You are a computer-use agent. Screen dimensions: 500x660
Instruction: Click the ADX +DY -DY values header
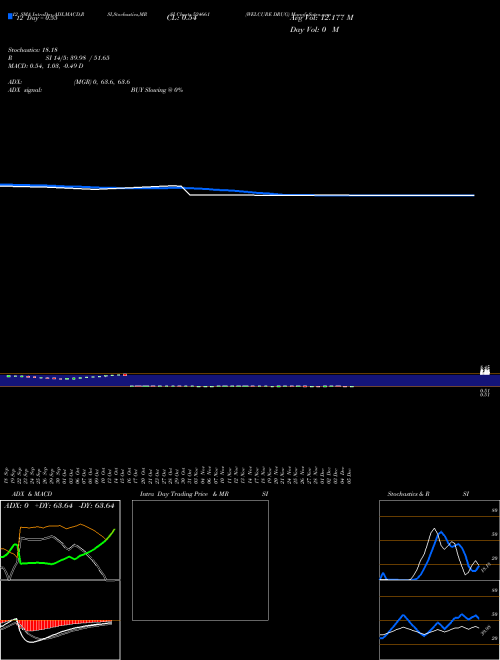[x=59, y=506]
